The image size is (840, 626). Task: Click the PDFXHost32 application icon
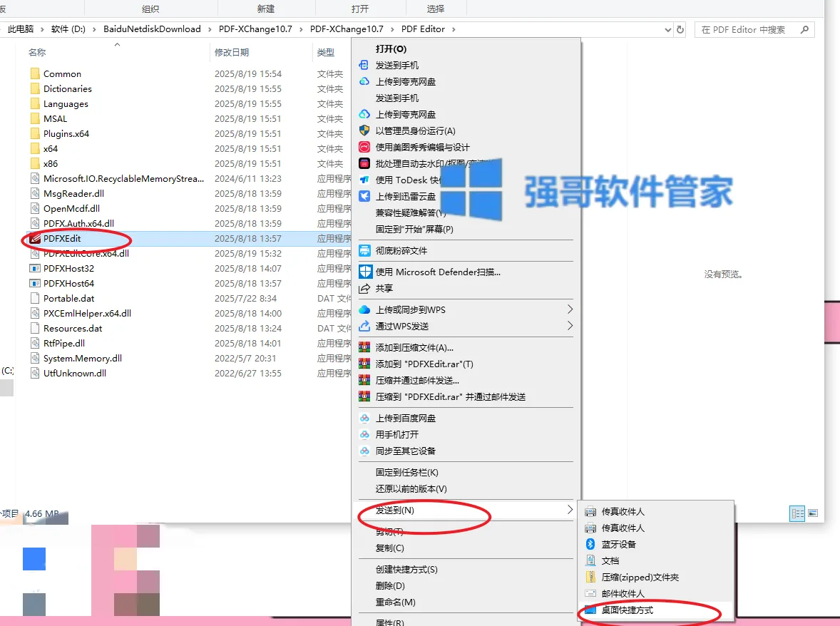(36, 268)
